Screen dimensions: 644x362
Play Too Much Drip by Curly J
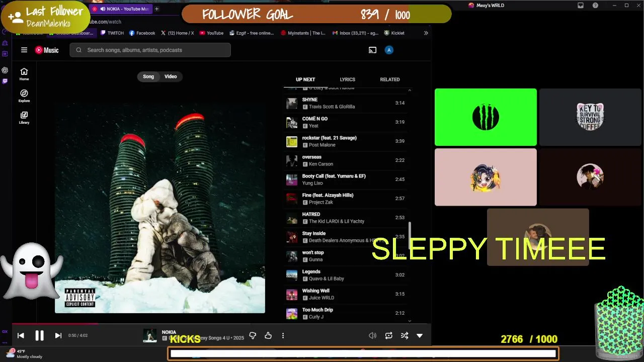click(x=346, y=313)
